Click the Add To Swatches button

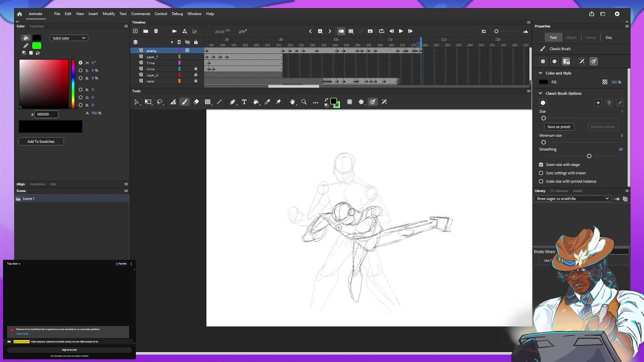[41, 141]
